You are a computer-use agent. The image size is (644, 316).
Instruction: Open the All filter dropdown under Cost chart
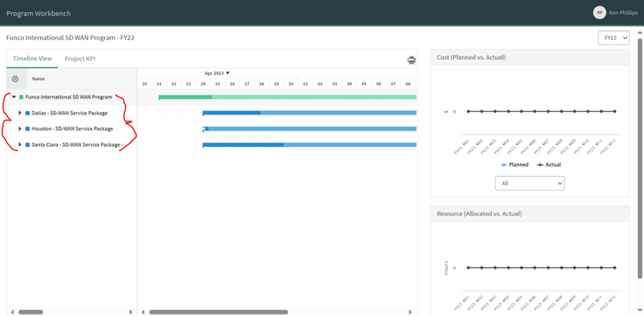(x=529, y=184)
